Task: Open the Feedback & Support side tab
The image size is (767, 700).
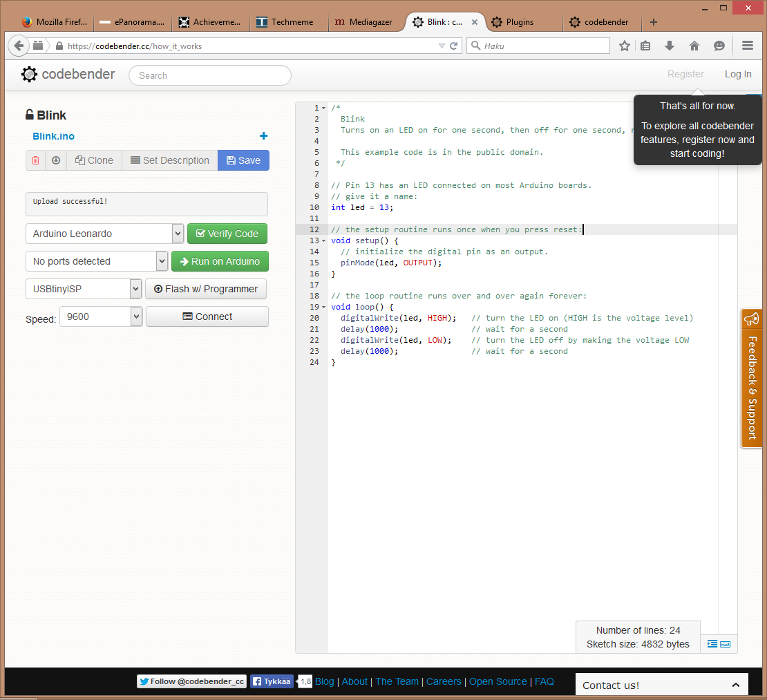Action: click(751, 378)
